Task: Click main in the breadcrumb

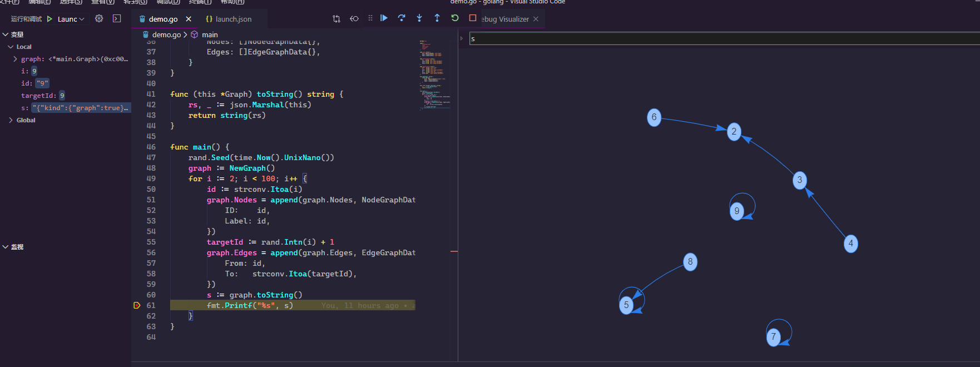Action: coord(210,34)
